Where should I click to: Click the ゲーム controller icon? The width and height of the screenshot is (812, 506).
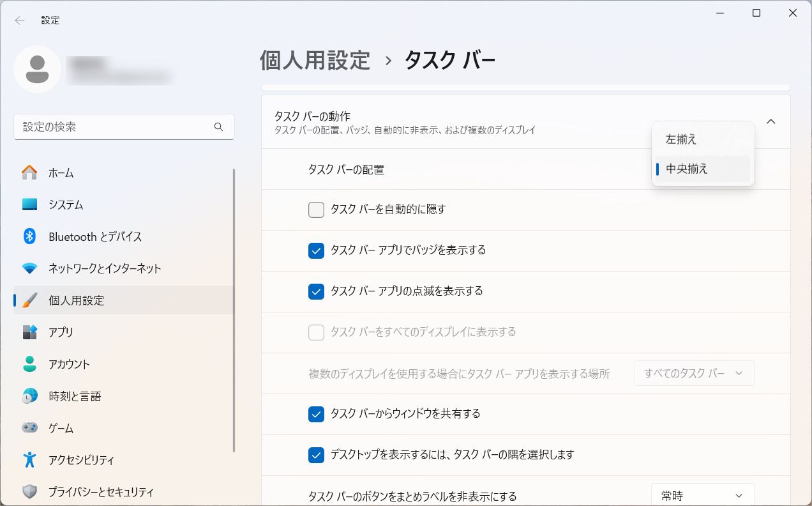(29, 428)
